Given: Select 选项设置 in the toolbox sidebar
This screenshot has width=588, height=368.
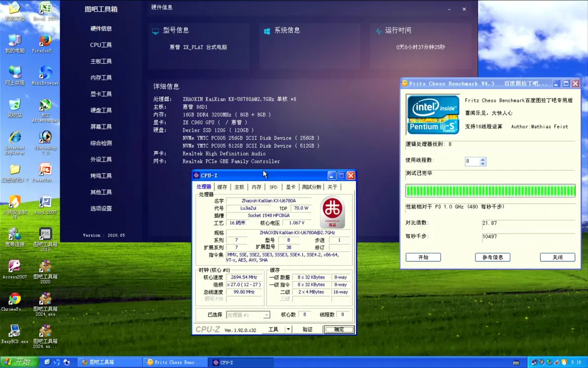Looking at the screenshot, I should tap(101, 208).
